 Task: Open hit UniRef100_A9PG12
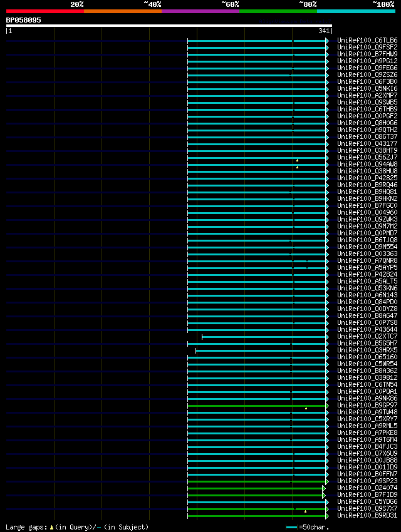tap(367, 61)
